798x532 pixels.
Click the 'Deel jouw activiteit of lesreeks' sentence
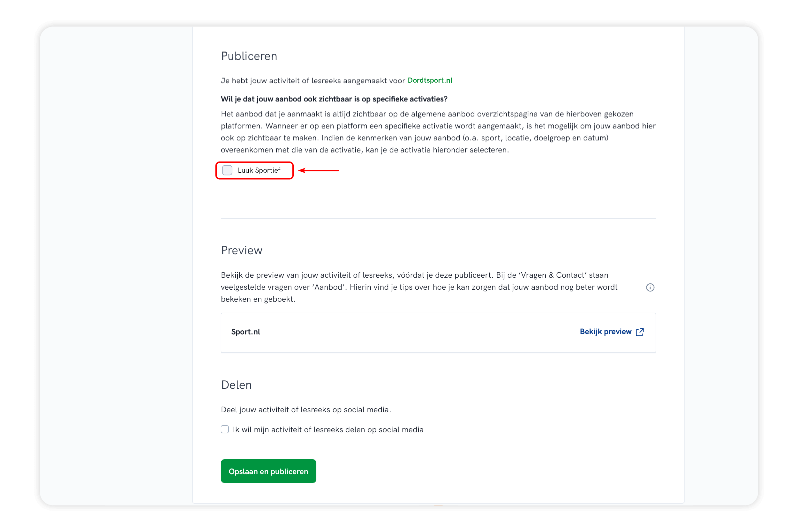click(x=306, y=409)
